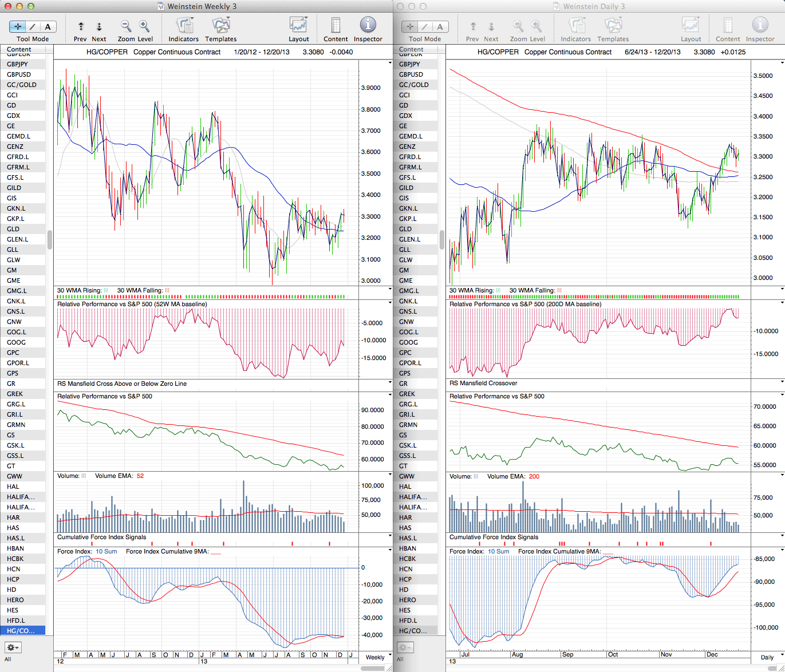Click the Weinstein Daily 3 window title

594,6
